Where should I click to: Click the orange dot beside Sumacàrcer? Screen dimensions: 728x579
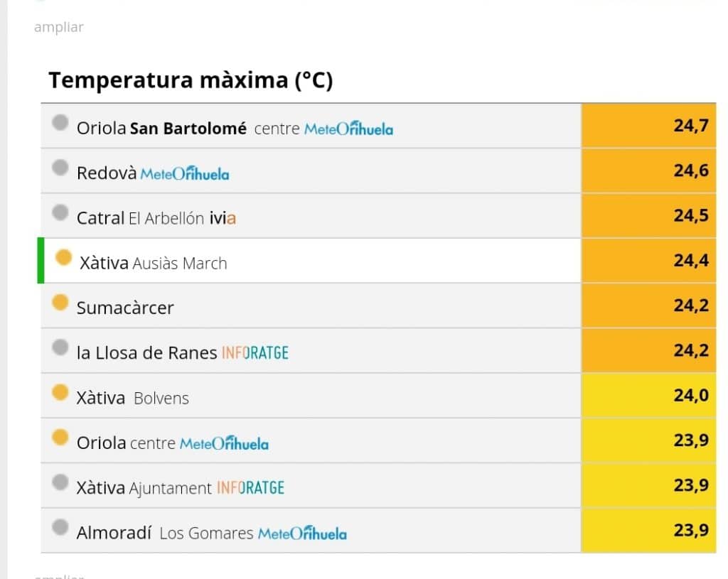[x=60, y=303]
